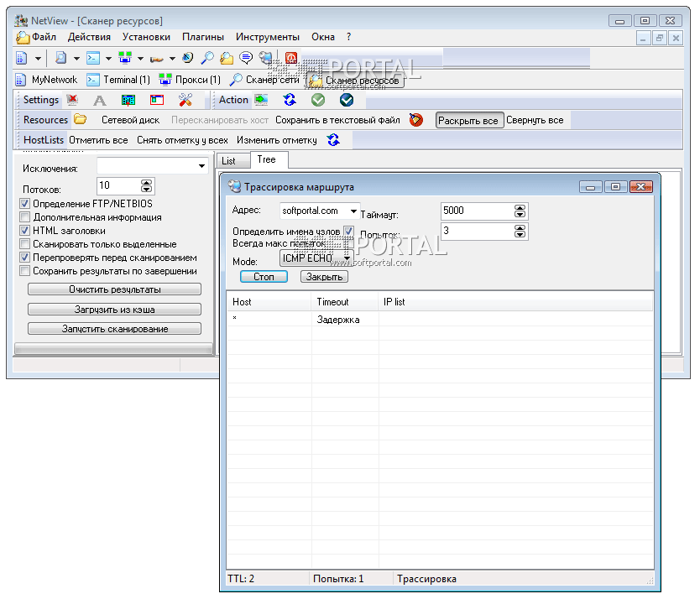
Task: Click green checkmark circle in Action bar
Action: [x=318, y=100]
